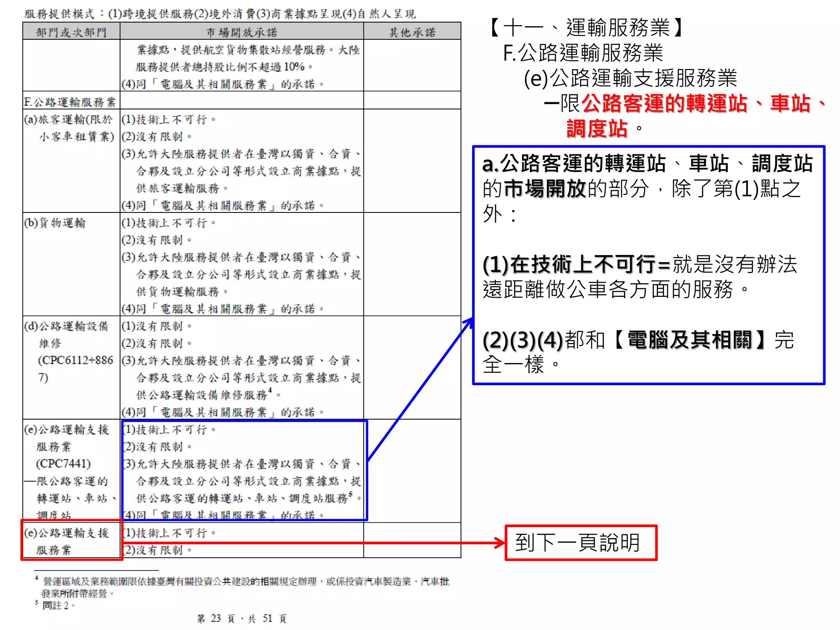The height and width of the screenshot is (630, 840).
Task: Click the (d)公路運輸設備 row label
Action: pos(66,326)
